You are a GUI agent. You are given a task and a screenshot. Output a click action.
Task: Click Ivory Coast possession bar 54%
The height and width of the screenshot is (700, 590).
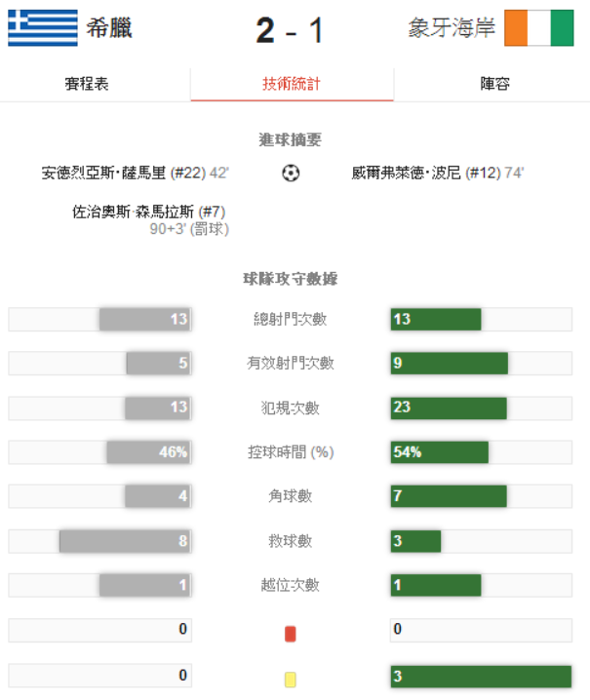439,452
